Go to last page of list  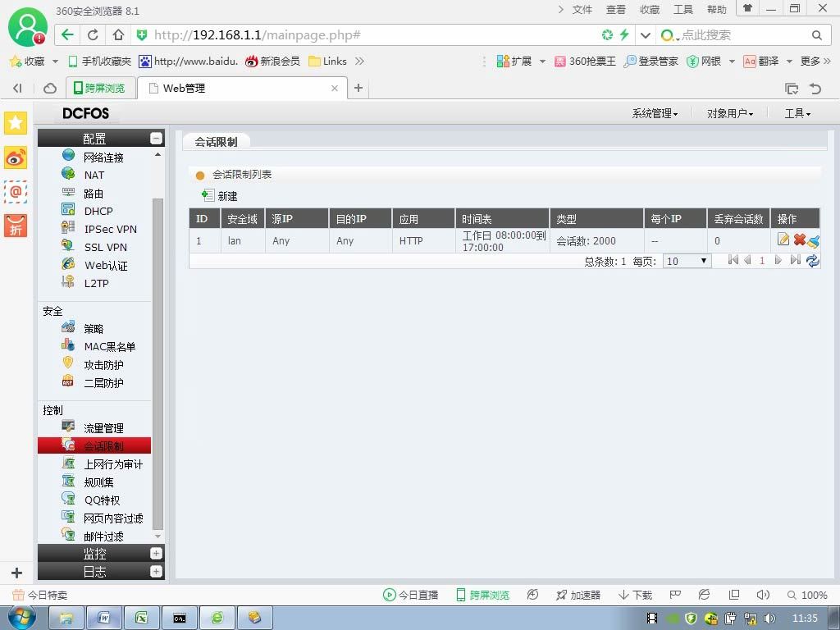coord(796,260)
